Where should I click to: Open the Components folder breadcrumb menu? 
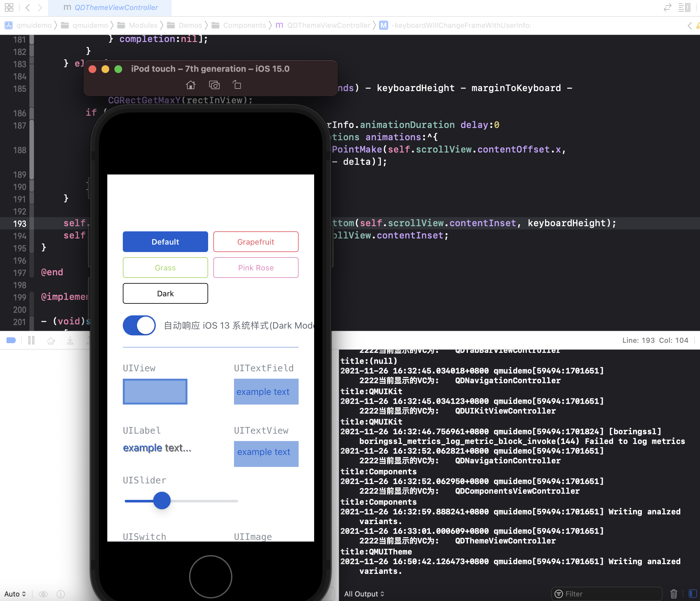click(x=244, y=25)
